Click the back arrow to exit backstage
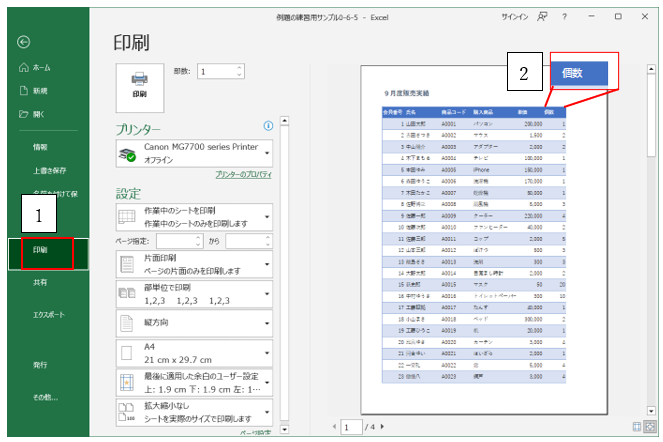Screen dimensions: 663x442 [24, 42]
